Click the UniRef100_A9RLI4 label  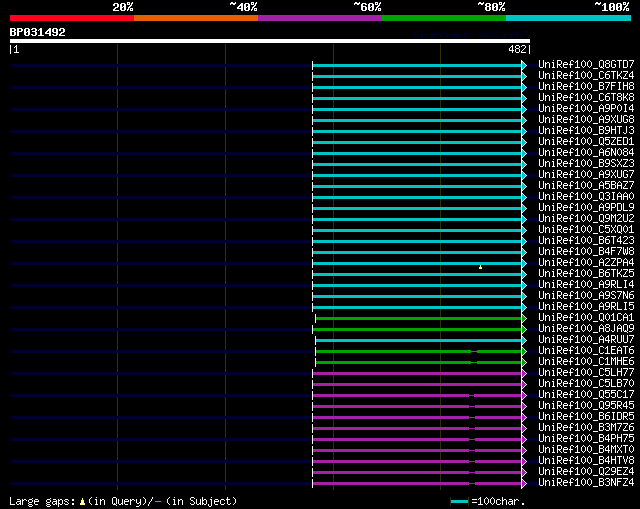(x=586, y=285)
